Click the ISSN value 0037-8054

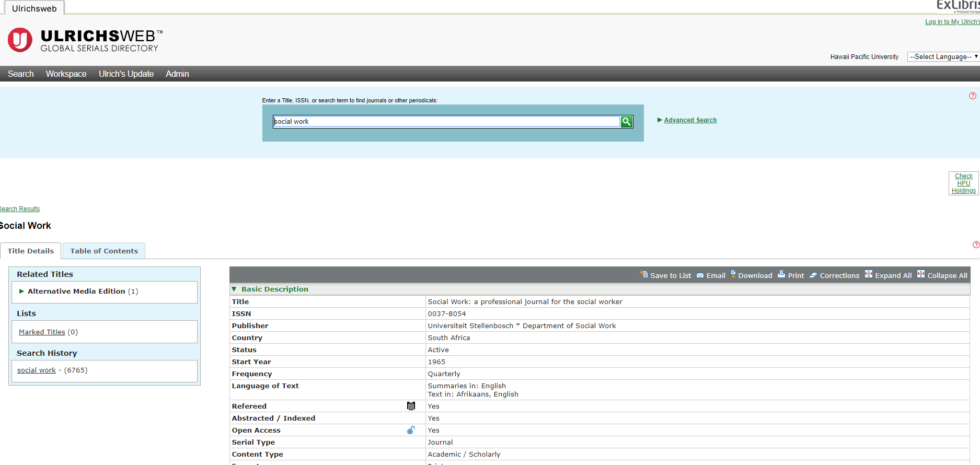click(x=447, y=313)
